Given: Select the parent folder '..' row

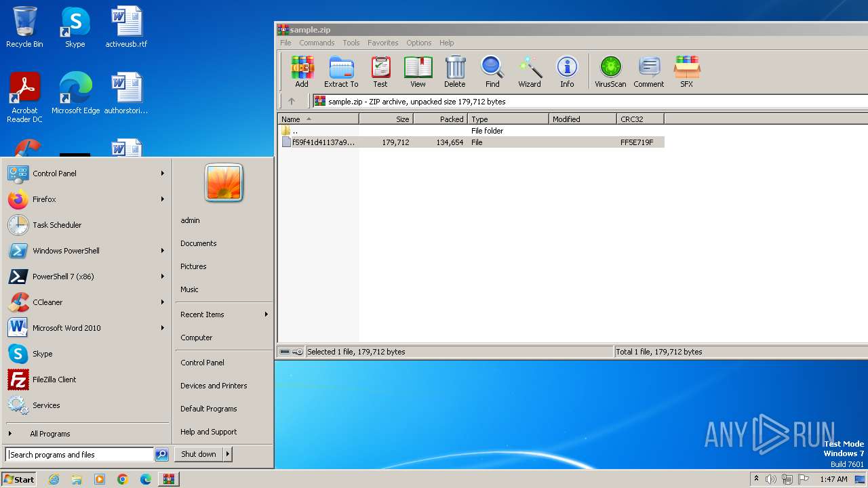Looking at the screenshot, I should (x=471, y=131).
